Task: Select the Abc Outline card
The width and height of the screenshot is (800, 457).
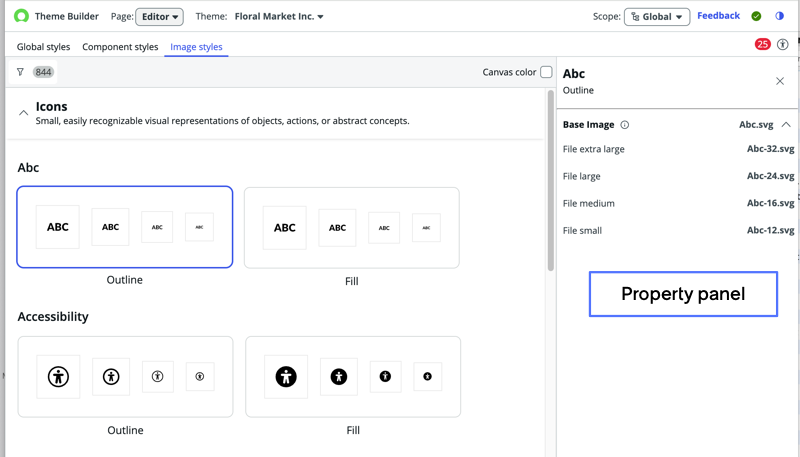Action: [124, 227]
